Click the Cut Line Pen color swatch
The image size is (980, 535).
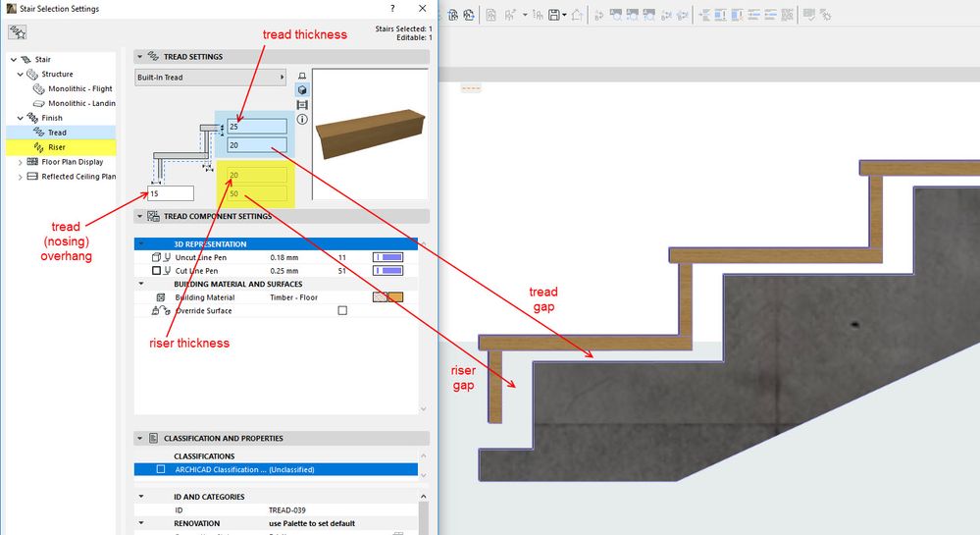(388, 270)
